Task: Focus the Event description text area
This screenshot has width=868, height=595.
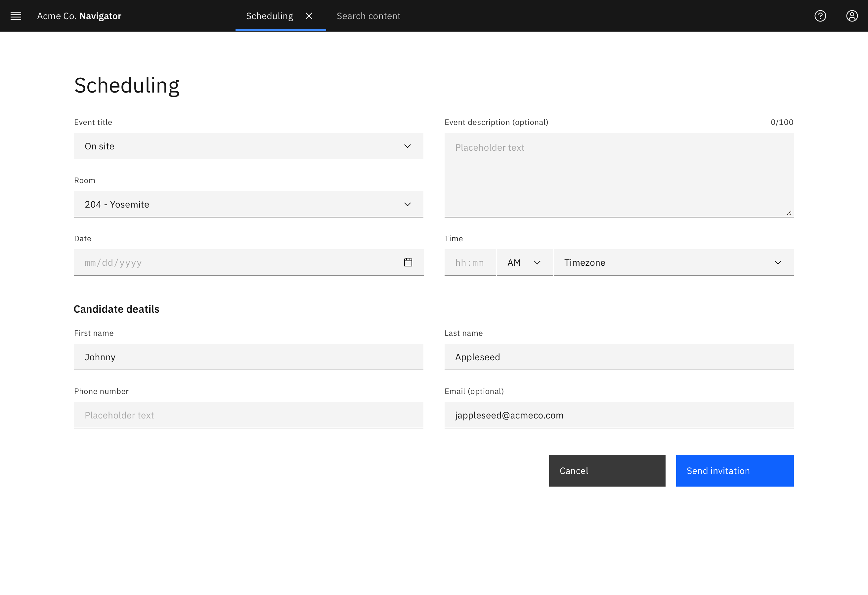Action: [x=619, y=175]
